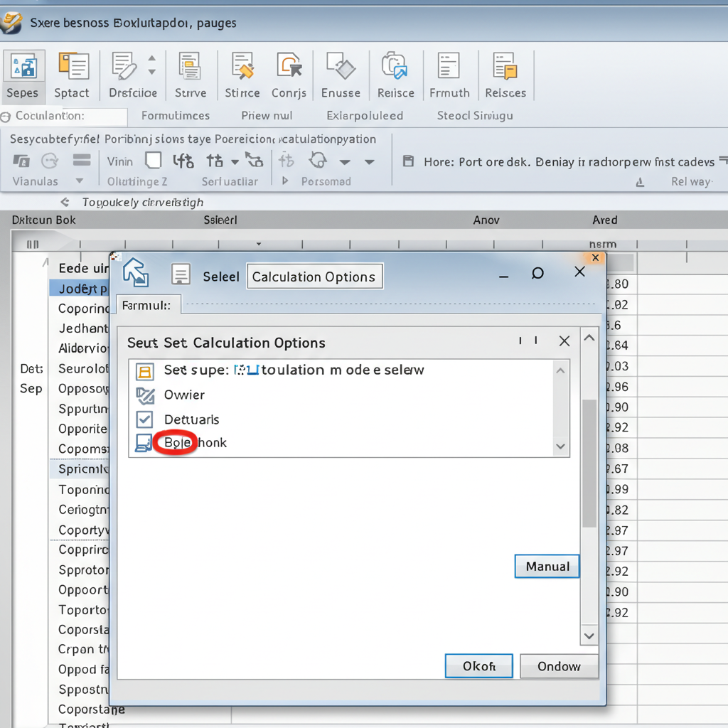The height and width of the screenshot is (728, 728).
Task: Click the save icon before Hore text
Action: coord(408,161)
